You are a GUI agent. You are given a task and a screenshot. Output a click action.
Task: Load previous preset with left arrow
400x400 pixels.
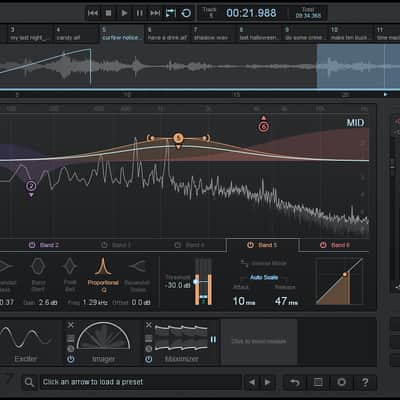252,382
